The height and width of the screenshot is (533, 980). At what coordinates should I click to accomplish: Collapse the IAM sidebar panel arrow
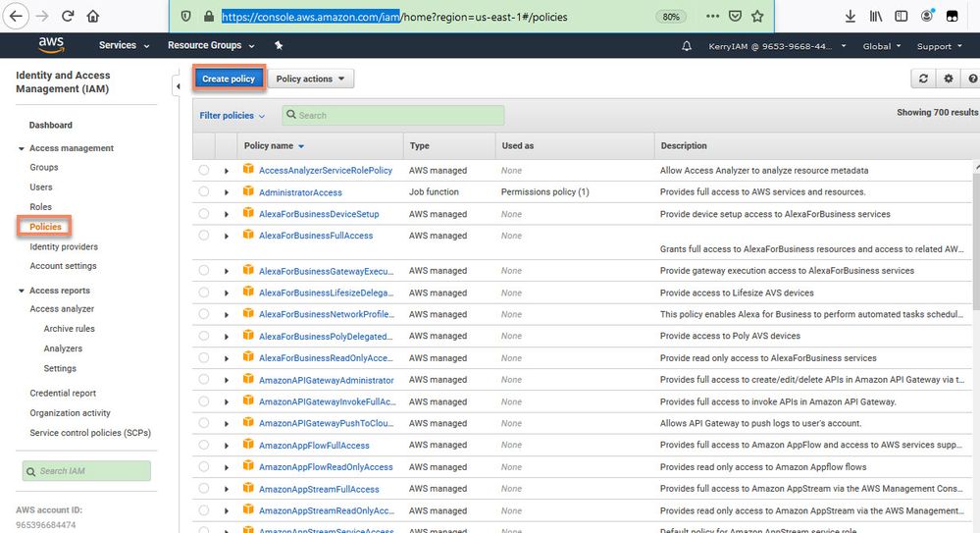pos(178,86)
